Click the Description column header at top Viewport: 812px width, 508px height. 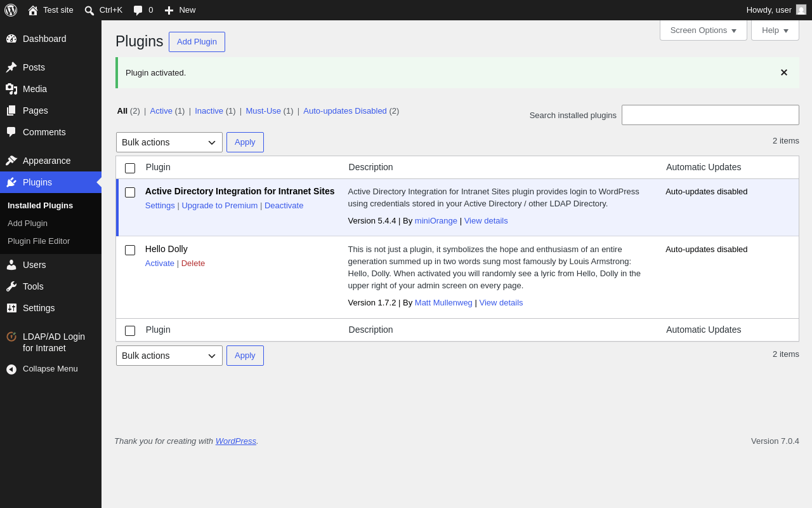click(370, 168)
